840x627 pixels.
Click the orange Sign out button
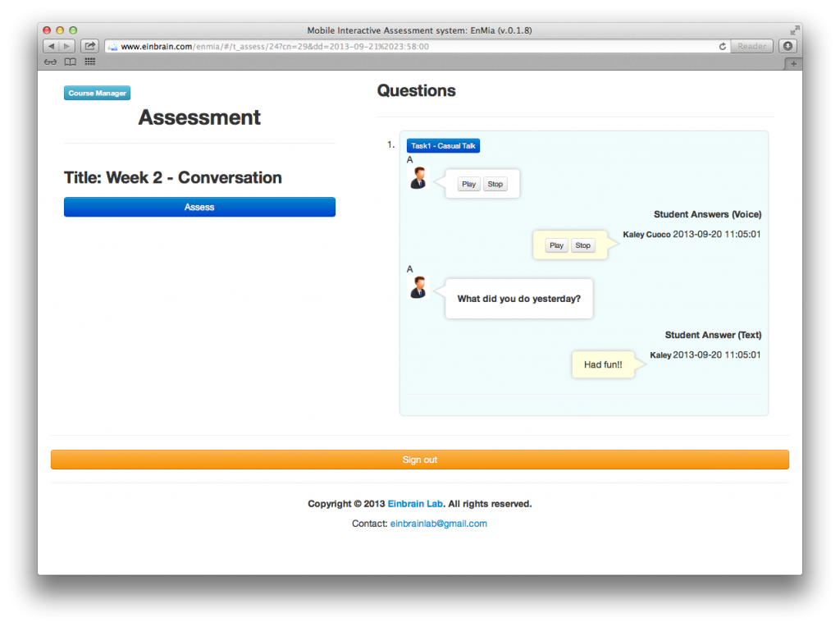[420, 460]
